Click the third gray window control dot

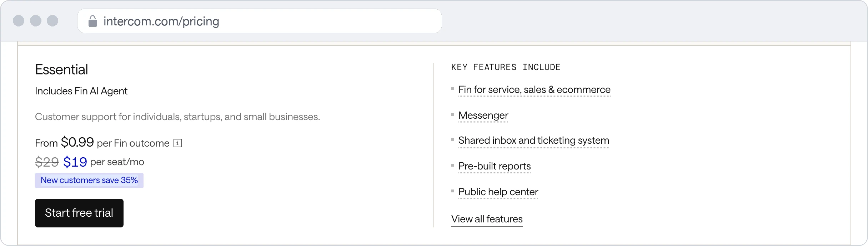(x=52, y=21)
